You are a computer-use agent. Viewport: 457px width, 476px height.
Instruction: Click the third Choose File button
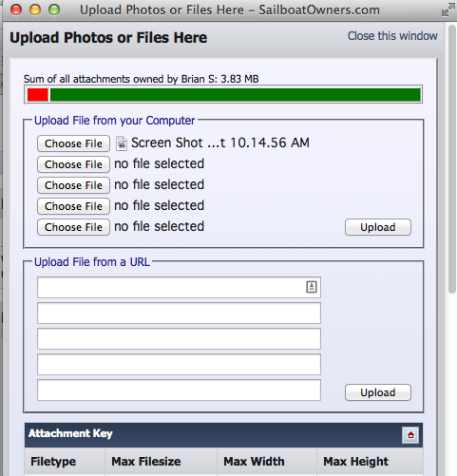[73, 185]
